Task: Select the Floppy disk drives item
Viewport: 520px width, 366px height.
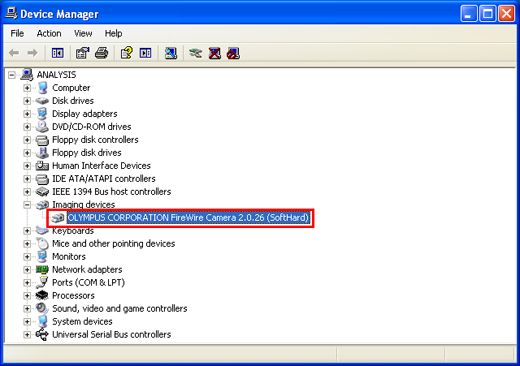Action: click(87, 153)
